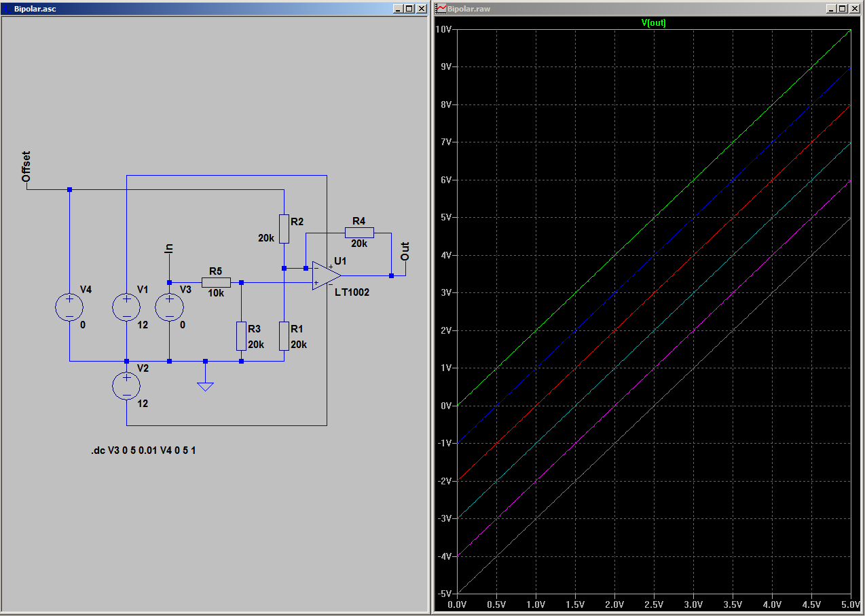Click the -5V vertical axis label
Image resolution: width=865 pixels, height=616 pixels.
click(444, 594)
